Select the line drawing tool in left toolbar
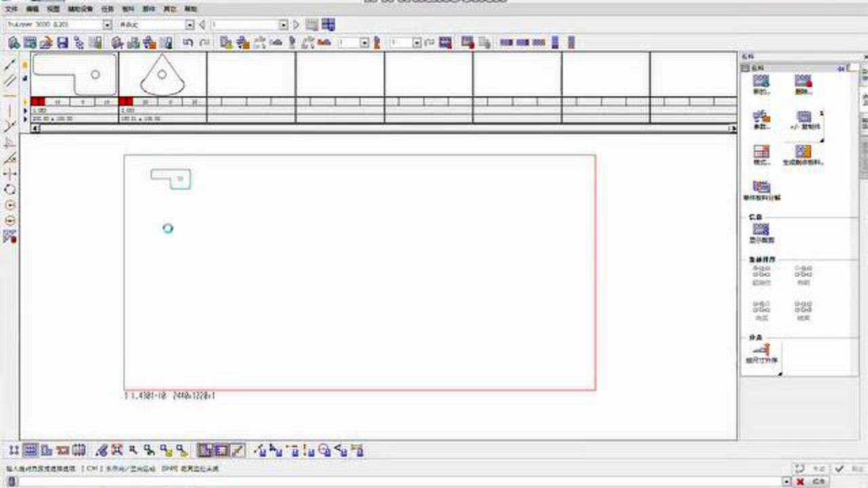The image size is (868, 488). click(10, 66)
